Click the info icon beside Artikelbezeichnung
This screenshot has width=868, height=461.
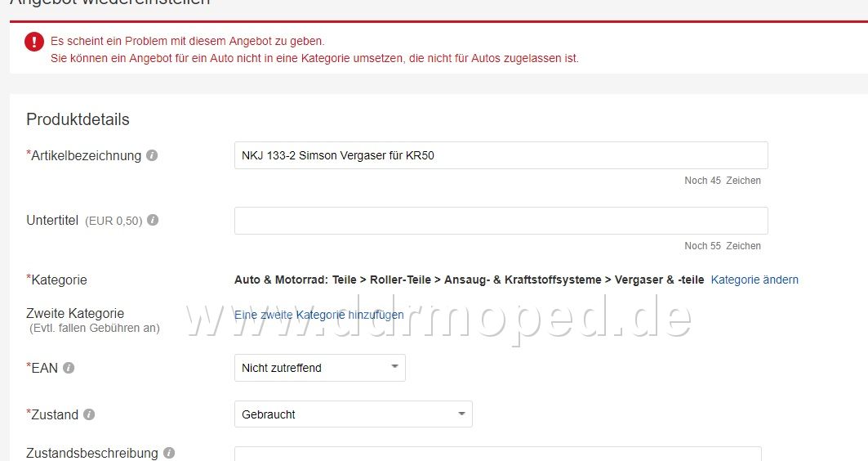(152, 155)
